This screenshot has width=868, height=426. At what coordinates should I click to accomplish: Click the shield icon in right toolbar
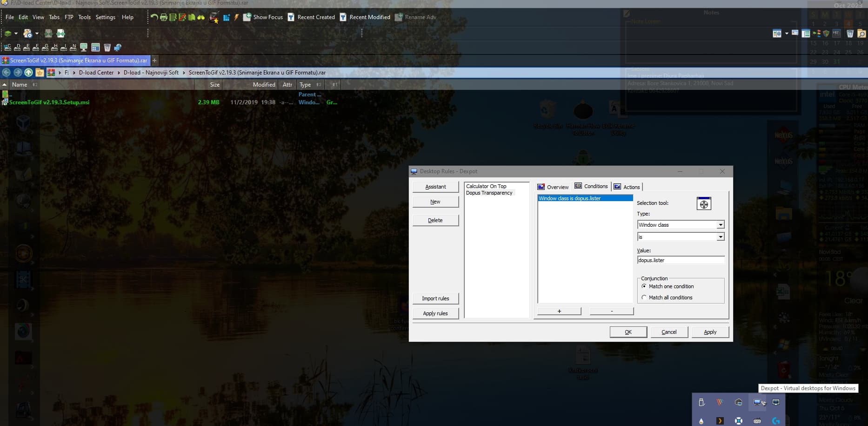(826, 34)
